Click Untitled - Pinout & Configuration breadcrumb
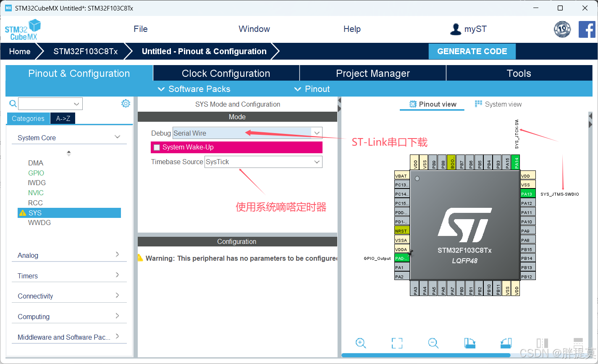This screenshot has width=598, height=364. [x=204, y=51]
